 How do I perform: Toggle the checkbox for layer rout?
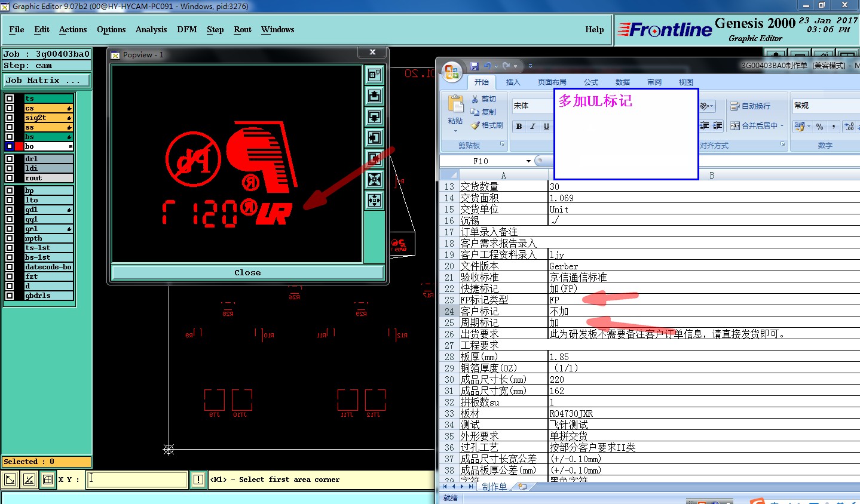coord(10,178)
